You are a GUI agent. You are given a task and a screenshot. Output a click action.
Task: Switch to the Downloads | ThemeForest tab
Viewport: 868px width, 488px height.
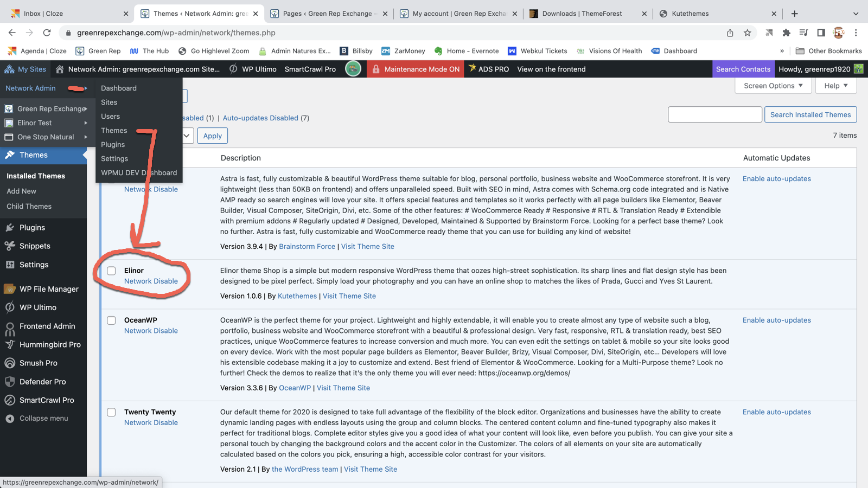[x=588, y=14]
